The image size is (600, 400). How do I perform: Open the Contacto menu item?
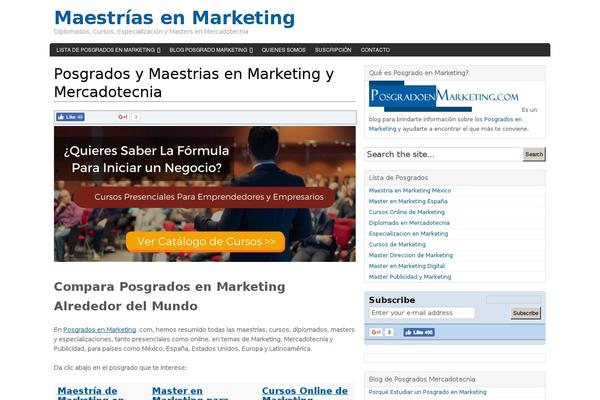375,50
